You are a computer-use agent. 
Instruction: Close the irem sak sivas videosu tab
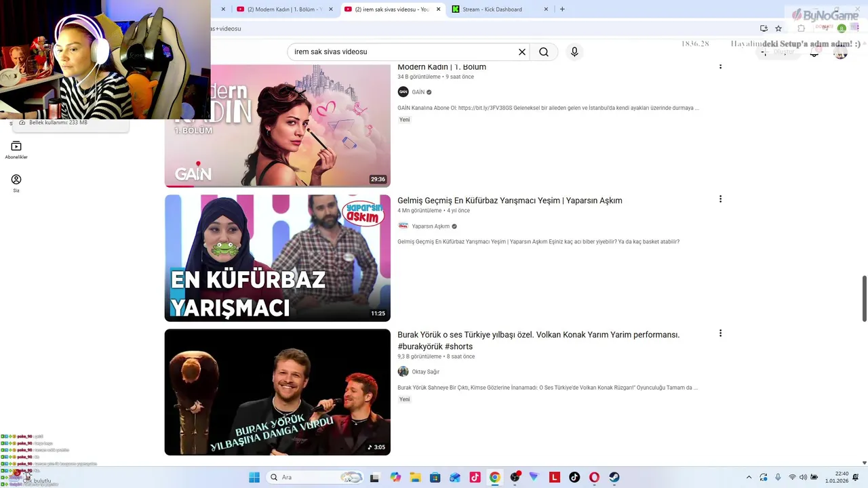click(x=438, y=9)
